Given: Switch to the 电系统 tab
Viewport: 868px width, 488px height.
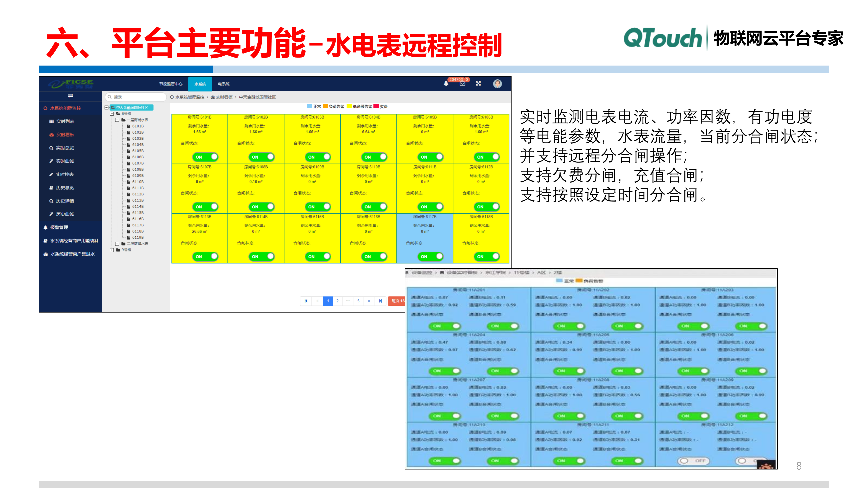Looking at the screenshot, I should coord(224,84).
